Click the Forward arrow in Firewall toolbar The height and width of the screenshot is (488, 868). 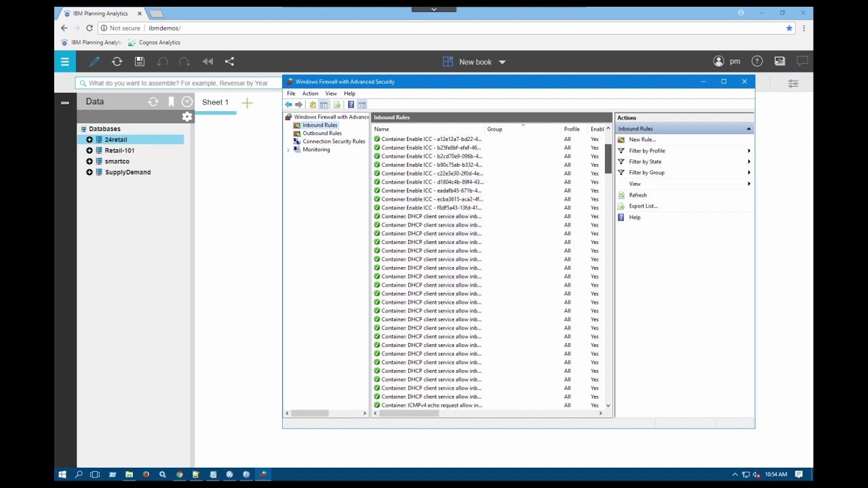coord(299,104)
